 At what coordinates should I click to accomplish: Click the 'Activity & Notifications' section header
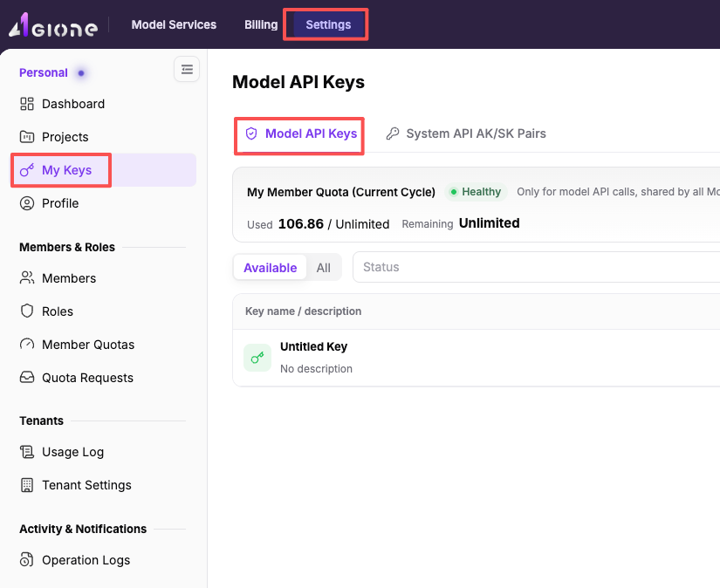[83, 529]
